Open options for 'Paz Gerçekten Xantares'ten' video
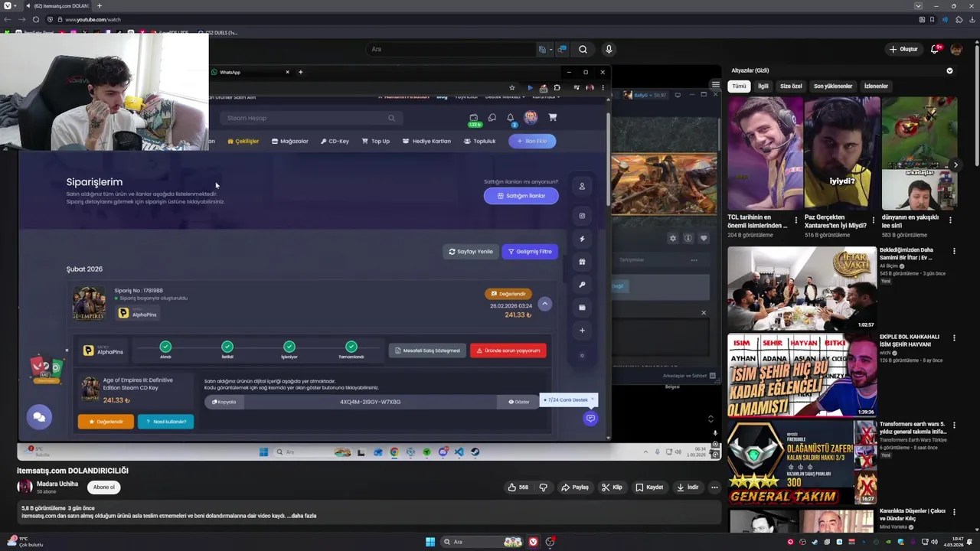The width and height of the screenshot is (980, 551). coord(874,220)
